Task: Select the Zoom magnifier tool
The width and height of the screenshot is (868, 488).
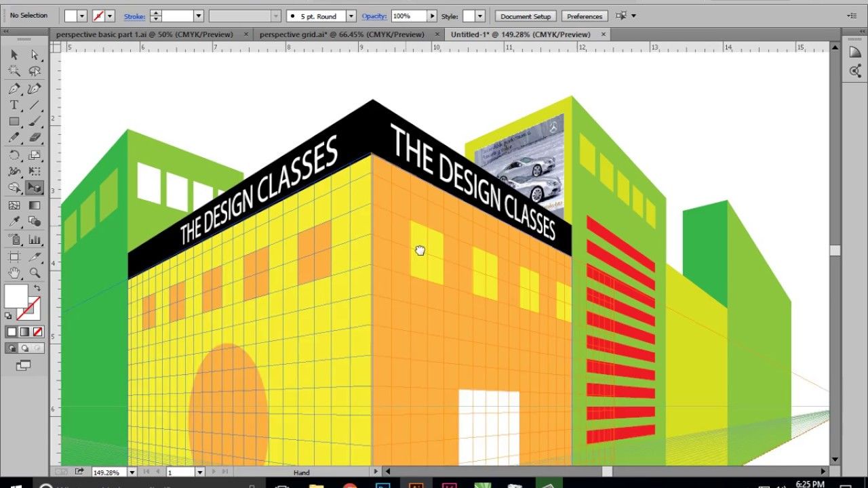Action: [x=35, y=273]
